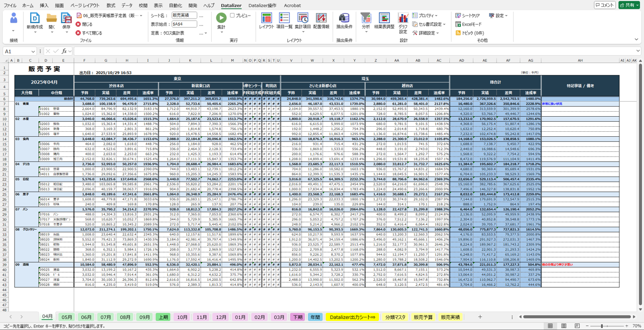Open the Datalizer操作 ribbon tab
The image size is (644, 330).
262,6
